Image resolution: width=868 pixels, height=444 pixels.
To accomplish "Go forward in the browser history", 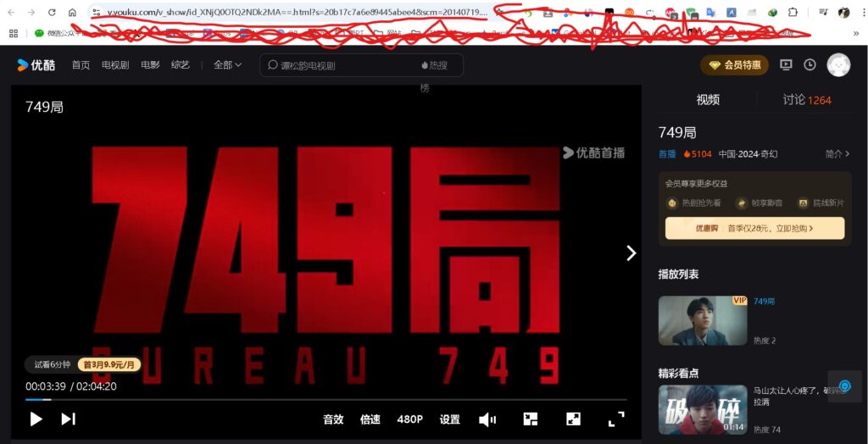I will [31, 12].
